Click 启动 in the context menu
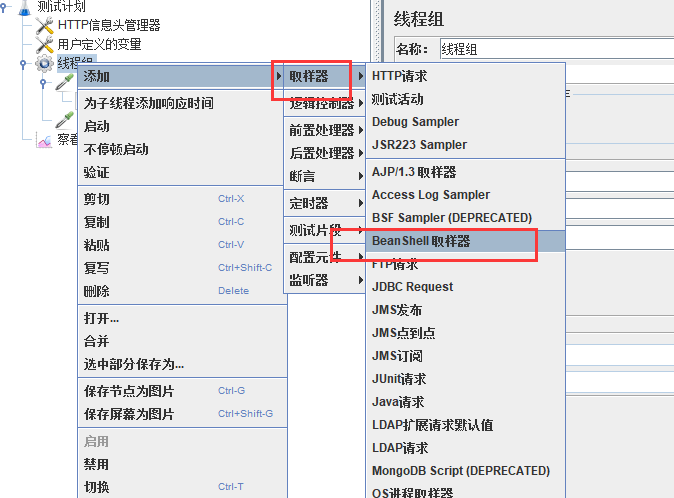 tap(97, 126)
